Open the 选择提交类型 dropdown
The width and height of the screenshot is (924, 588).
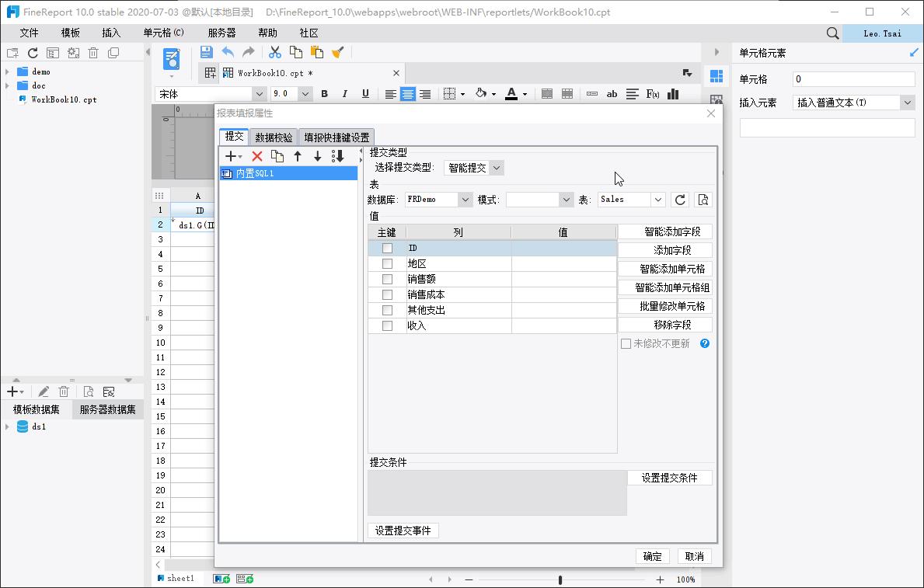tap(473, 167)
